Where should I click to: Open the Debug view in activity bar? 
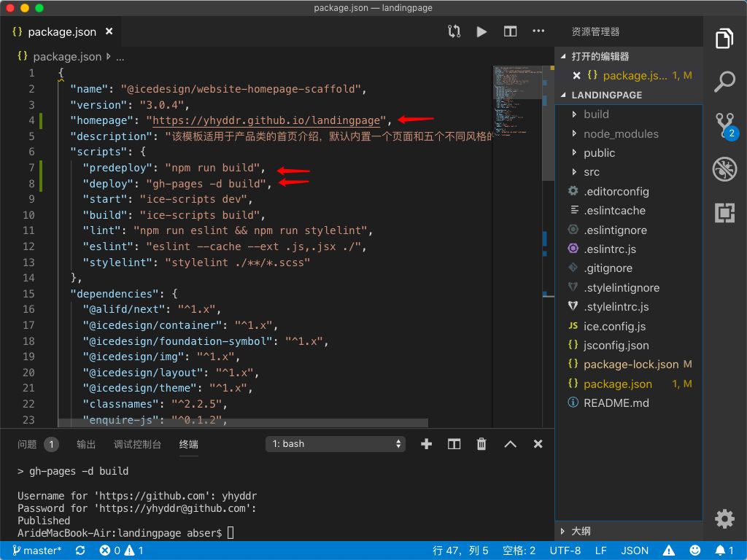pos(724,169)
